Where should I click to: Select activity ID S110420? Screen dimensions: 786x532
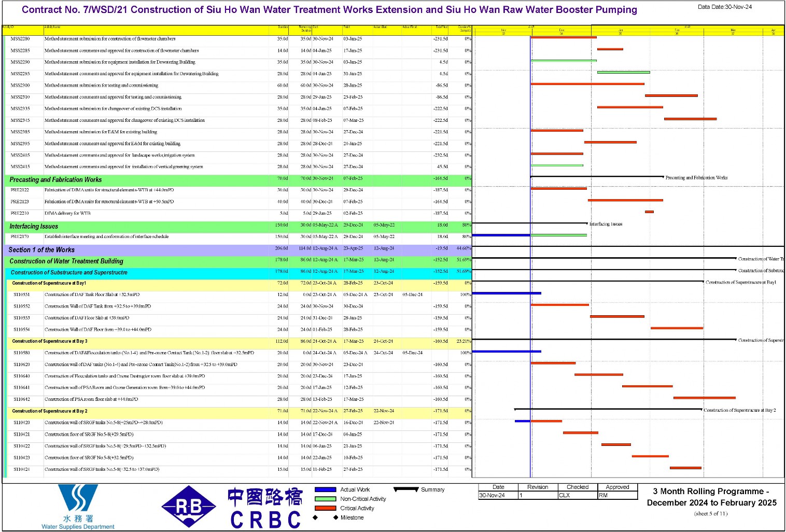22,423
